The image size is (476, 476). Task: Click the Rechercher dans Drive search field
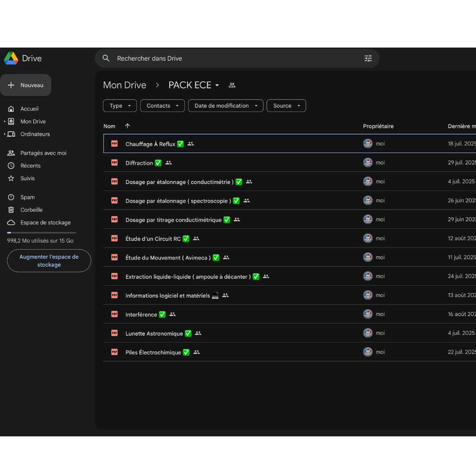[x=232, y=59]
